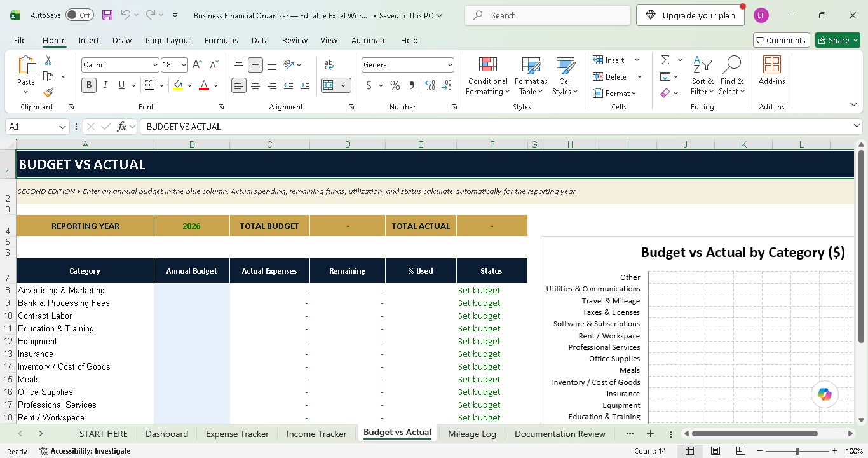Apply Percent Style format
Viewport: 868px width, 458px height.
pos(395,85)
